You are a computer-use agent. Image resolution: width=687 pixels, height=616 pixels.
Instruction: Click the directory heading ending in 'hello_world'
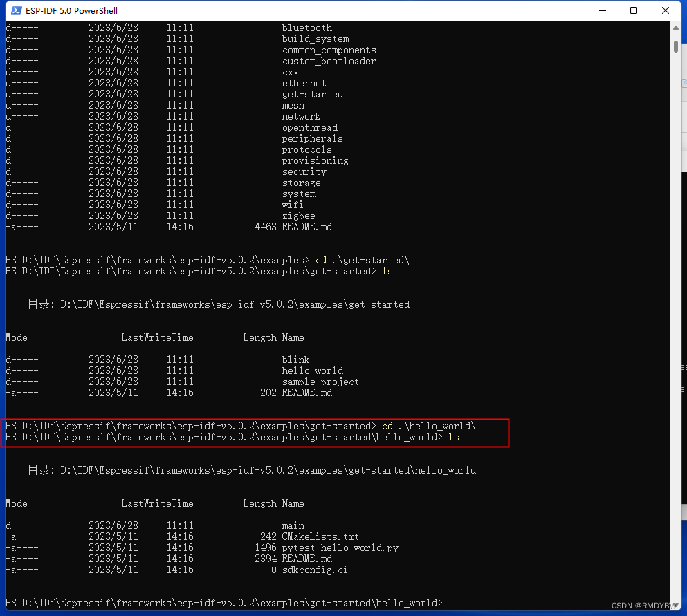point(252,470)
